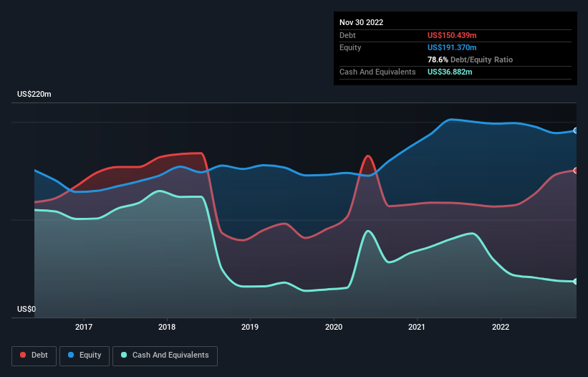
Task: Click the Debt label in tooltip
Action: (347, 35)
